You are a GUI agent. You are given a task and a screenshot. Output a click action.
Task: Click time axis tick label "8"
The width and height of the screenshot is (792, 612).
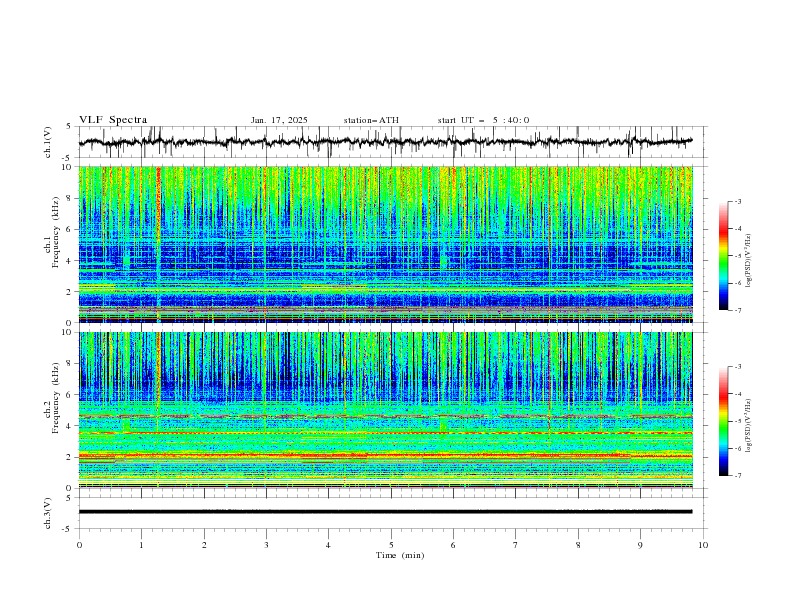578,545
